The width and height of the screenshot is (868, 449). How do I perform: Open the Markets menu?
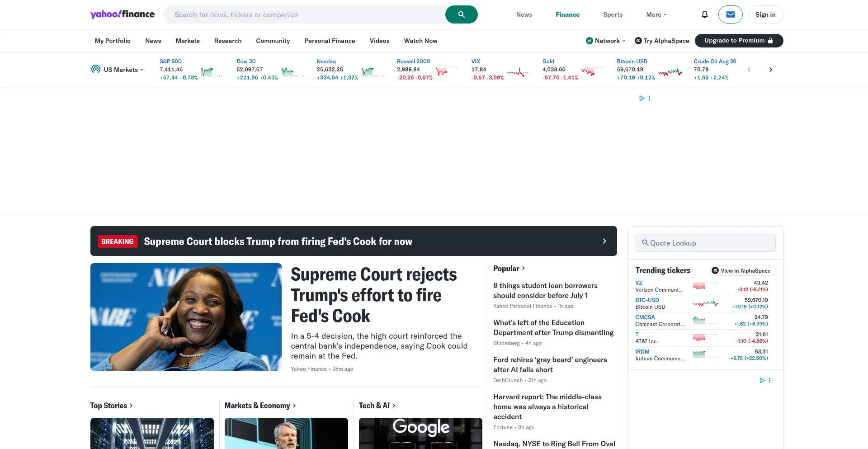[x=188, y=41]
